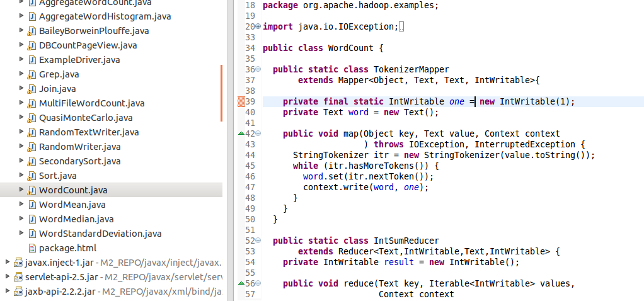The height and width of the screenshot is (301, 644).
Task: Select WordMean.java in the explorer
Action: (72, 205)
